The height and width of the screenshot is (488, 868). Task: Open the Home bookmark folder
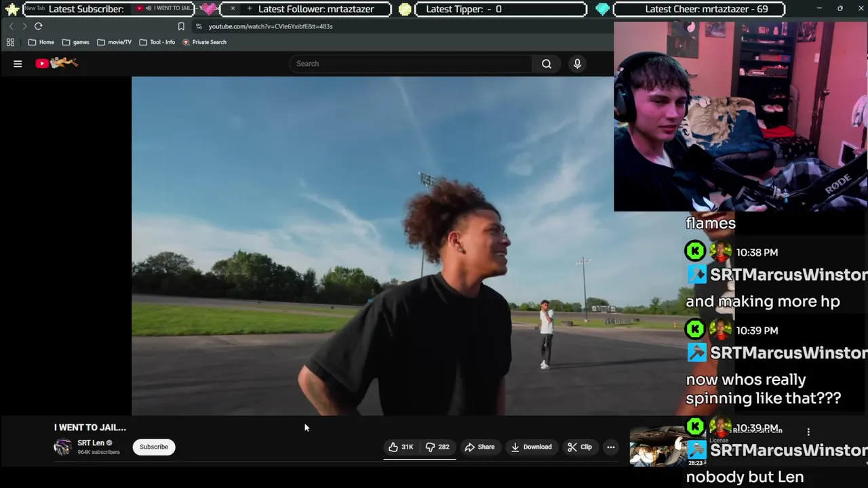coord(41,42)
